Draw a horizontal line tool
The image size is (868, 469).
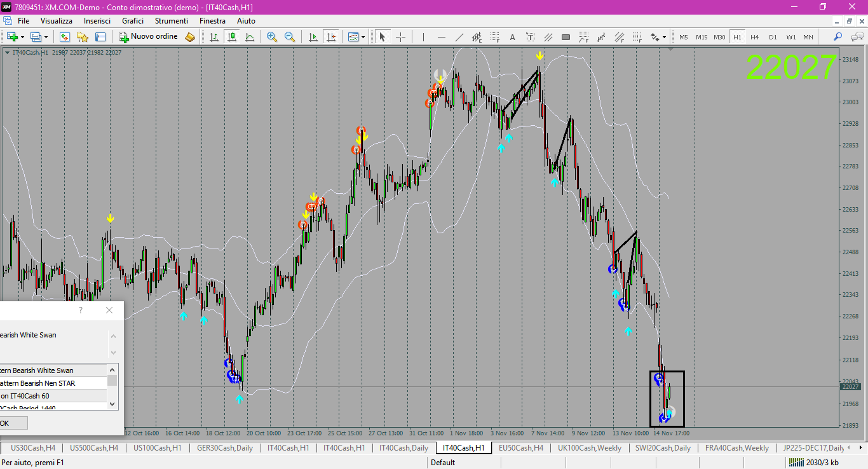[441, 37]
